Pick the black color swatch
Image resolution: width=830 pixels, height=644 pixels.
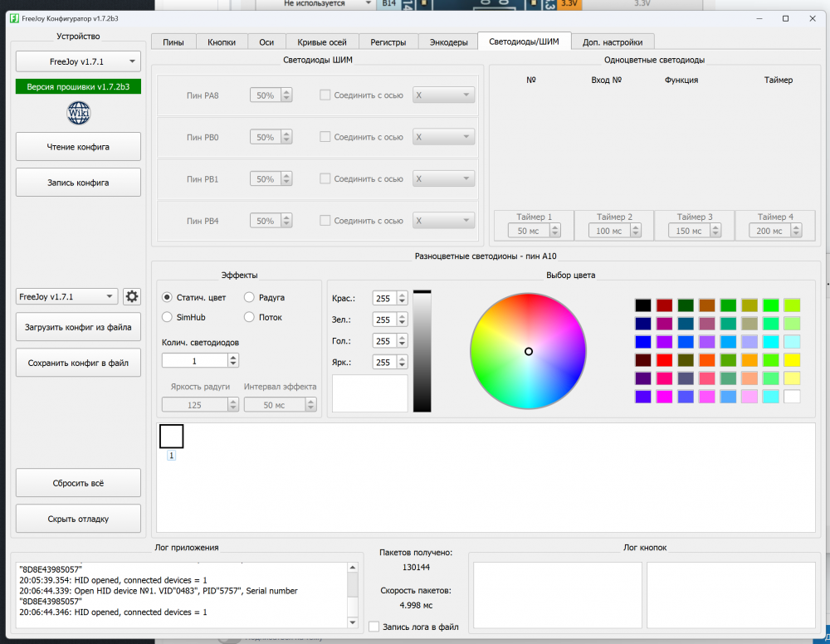click(642, 305)
